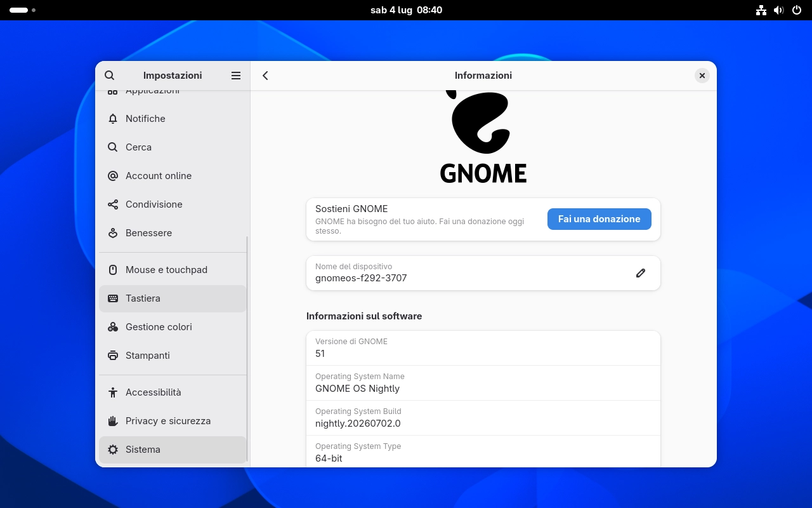
Task: Open the Activities pill in top bar
Action: [x=22, y=10]
